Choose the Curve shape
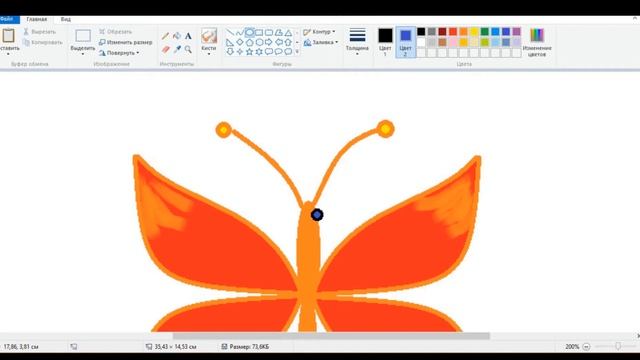Screen dimensions: 640x360 [x=240, y=33]
